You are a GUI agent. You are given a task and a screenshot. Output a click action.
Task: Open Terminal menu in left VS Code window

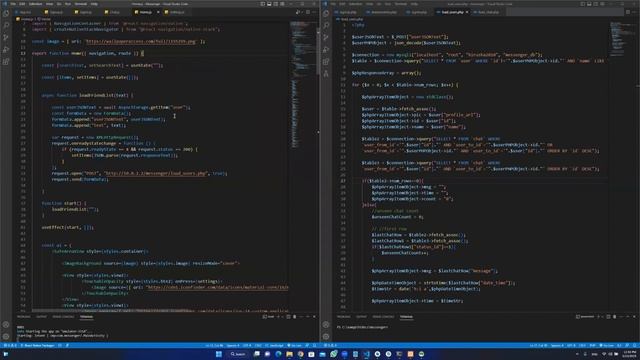[80, 4]
